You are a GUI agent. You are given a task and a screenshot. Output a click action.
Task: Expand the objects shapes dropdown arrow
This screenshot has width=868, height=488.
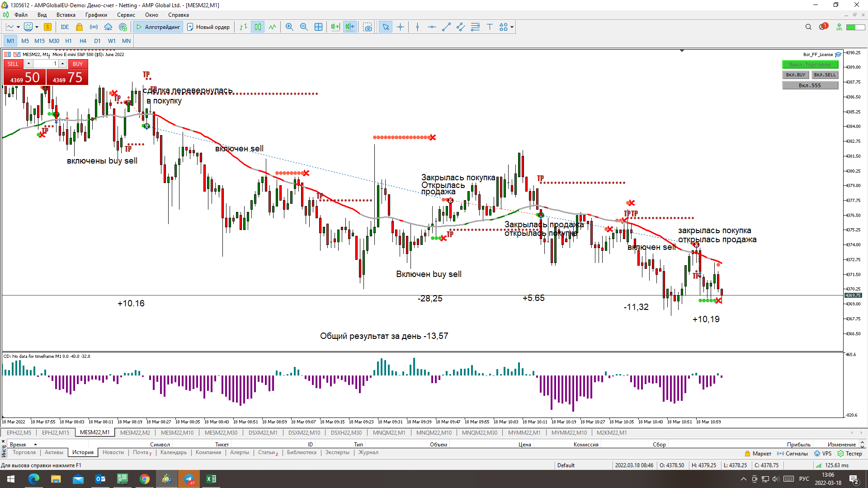[512, 27]
